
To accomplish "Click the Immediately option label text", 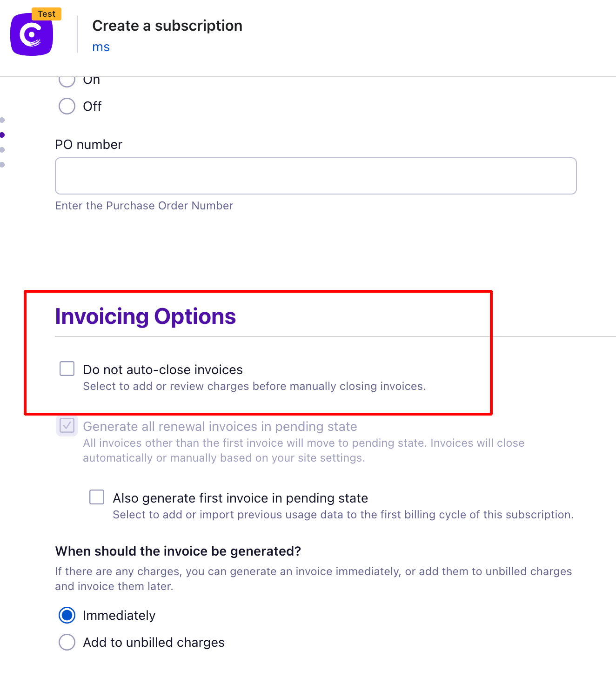I will [x=119, y=615].
